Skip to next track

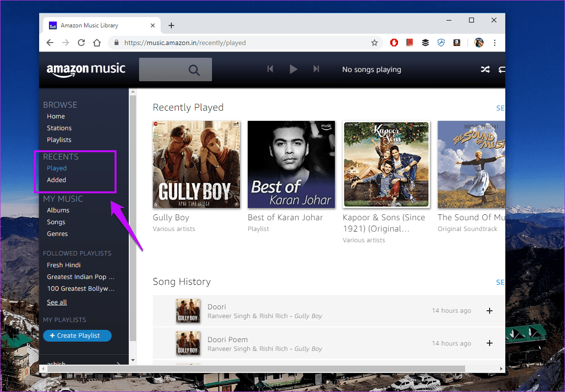coord(316,69)
